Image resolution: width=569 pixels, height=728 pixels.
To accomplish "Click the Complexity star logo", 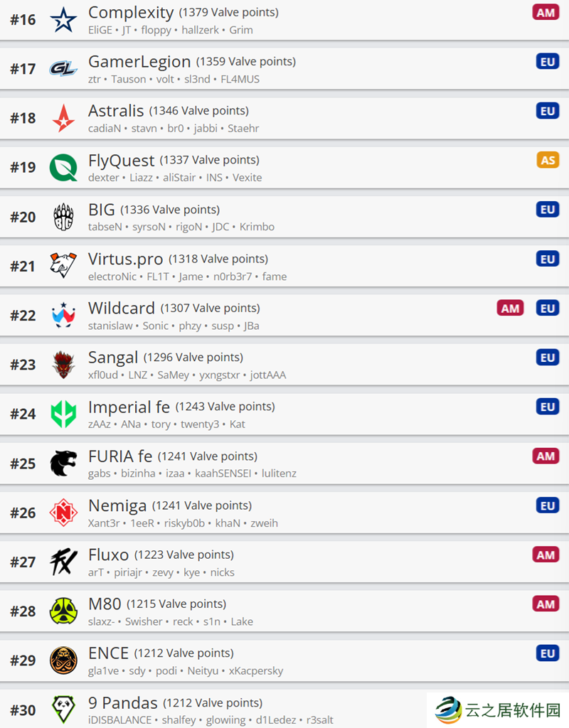I will (63, 20).
